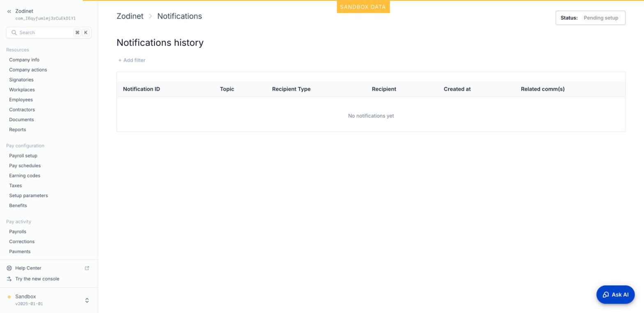The height and width of the screenshot is (313, 644).
Task: Click external link icon beside Help Center
Action: point(87,268)
